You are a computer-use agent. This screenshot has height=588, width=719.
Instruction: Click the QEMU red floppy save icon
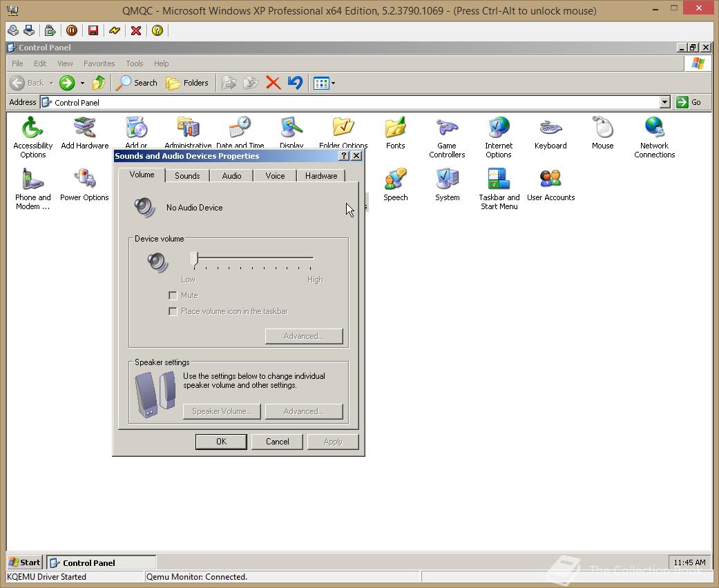point(93,30)
